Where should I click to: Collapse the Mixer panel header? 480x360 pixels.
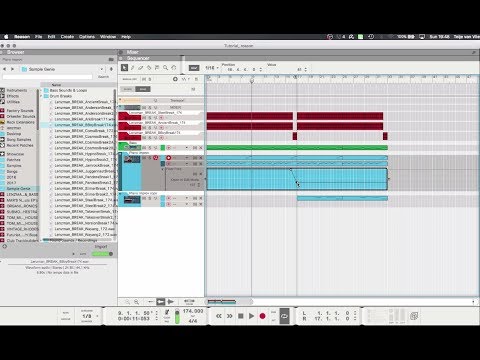point(121,52)
